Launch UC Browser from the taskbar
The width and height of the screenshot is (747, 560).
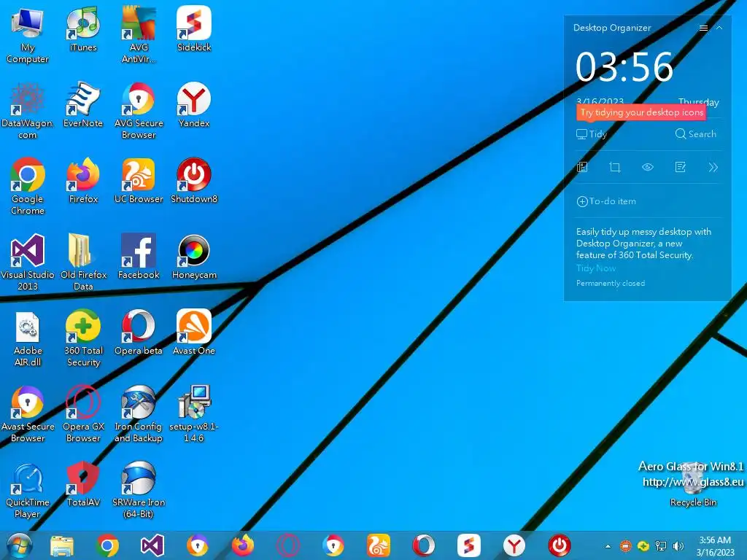point(379,545)
